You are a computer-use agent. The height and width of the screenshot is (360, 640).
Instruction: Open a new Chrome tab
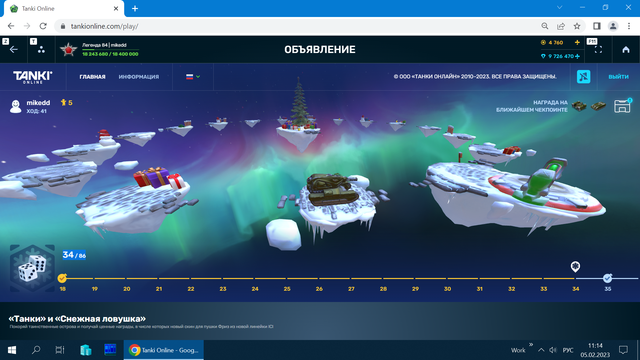click(135, 8)
